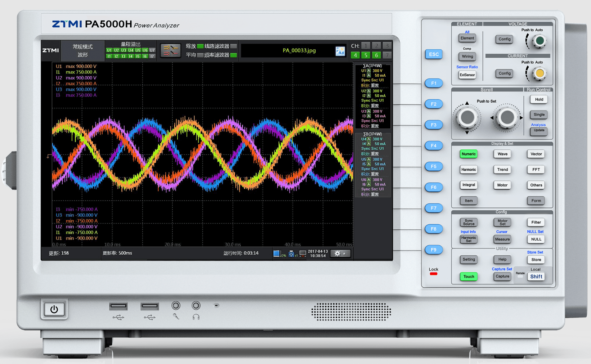591x364 pixels.
Task: Click the ZTMI logo on screen
Action: tap(51, 50)
